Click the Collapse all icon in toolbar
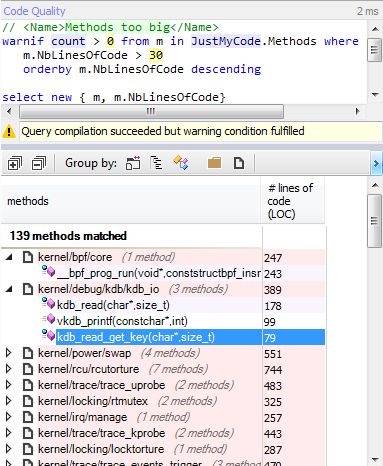 coord(39,163)
